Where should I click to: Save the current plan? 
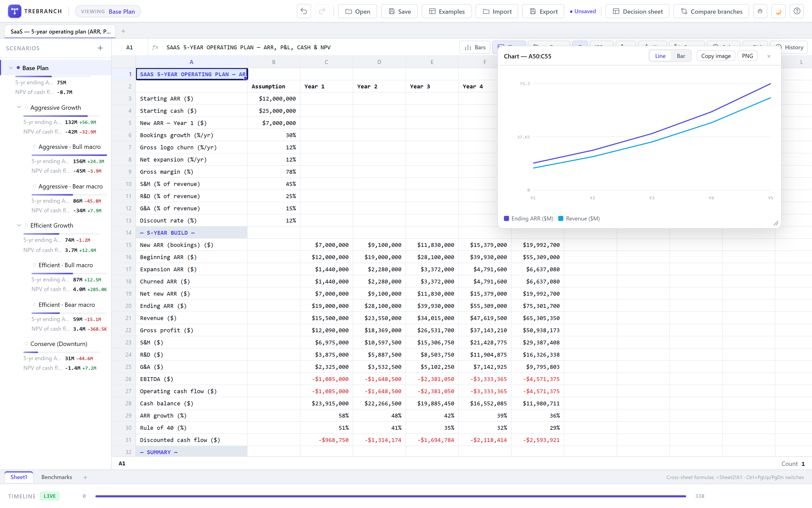click(400, 11)
